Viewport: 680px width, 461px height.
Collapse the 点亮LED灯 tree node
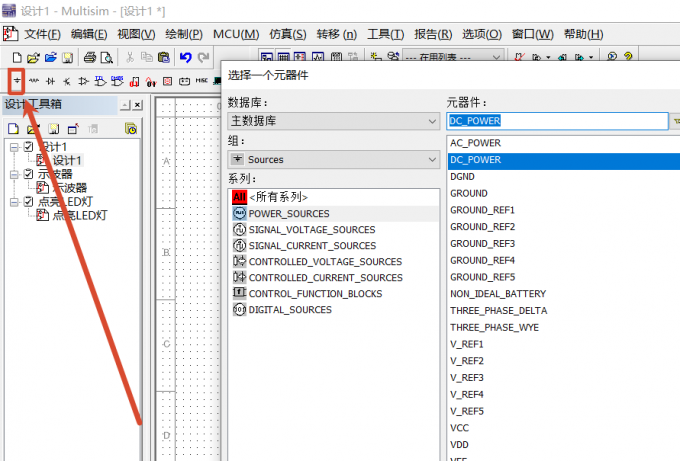(14, 202)
